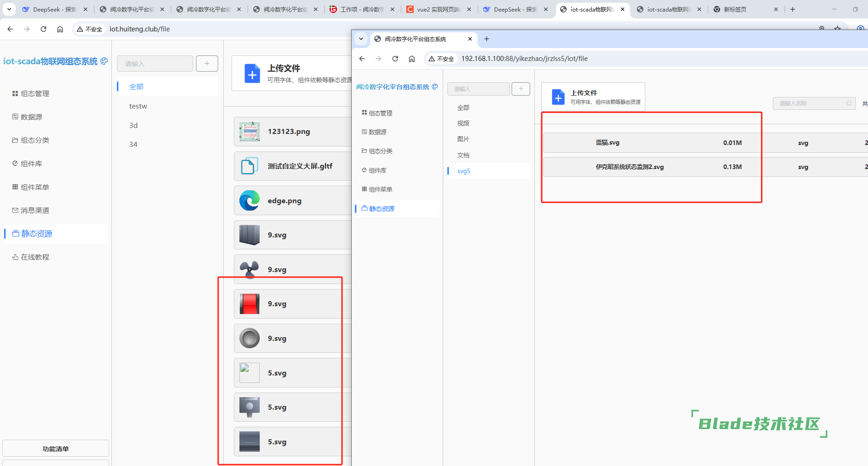Select the svg5 category
Viewport: 868px width, 466px height.
[489, 171]
